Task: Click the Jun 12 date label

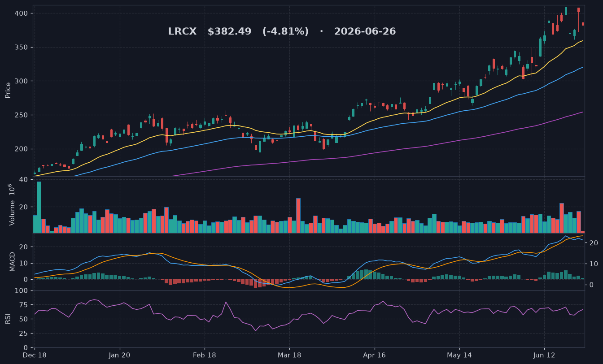Action: 544,355
